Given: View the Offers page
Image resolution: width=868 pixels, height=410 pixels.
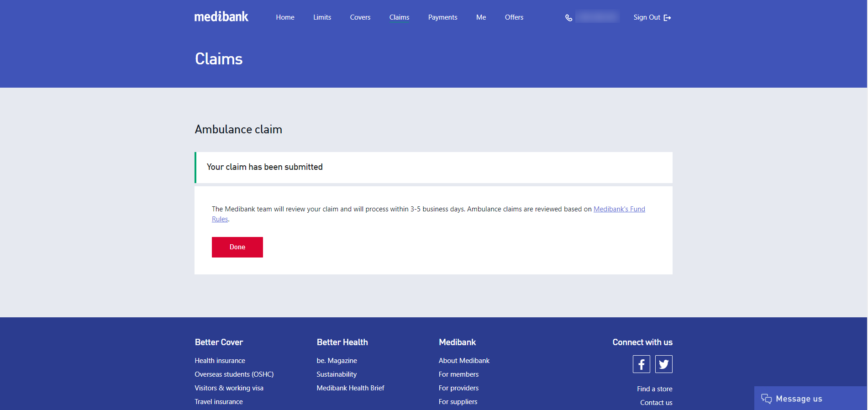Looking at the screenshot, I should (x=514, y=17).
